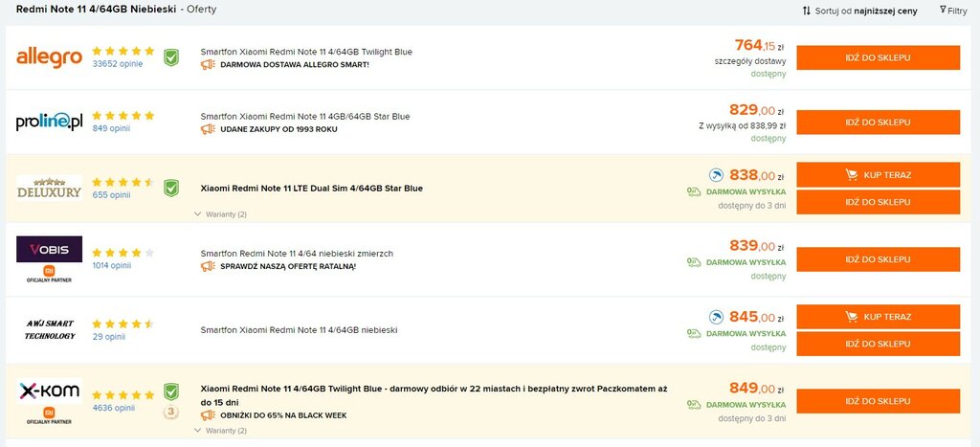Expand Warianty (2) under the x-kom offer
980x447 pixels.
pos(221,431)
